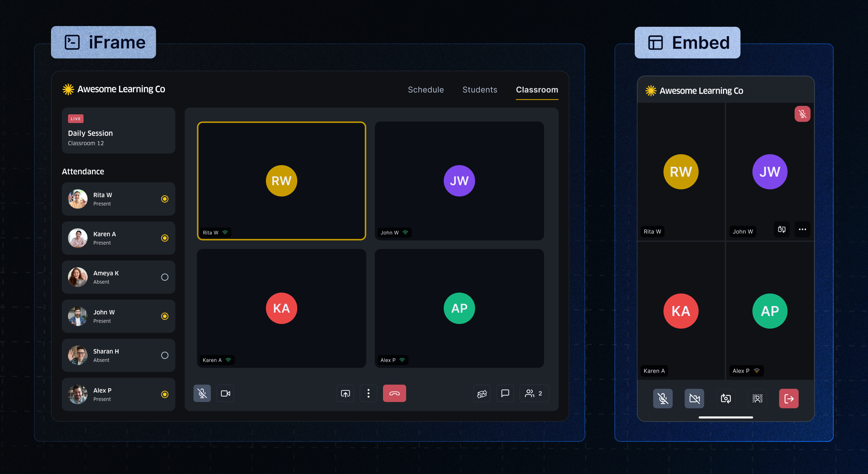Screen dimensions: 868x474
Task: Toggle Rita W attendance radio
Action: coord(165,199)
